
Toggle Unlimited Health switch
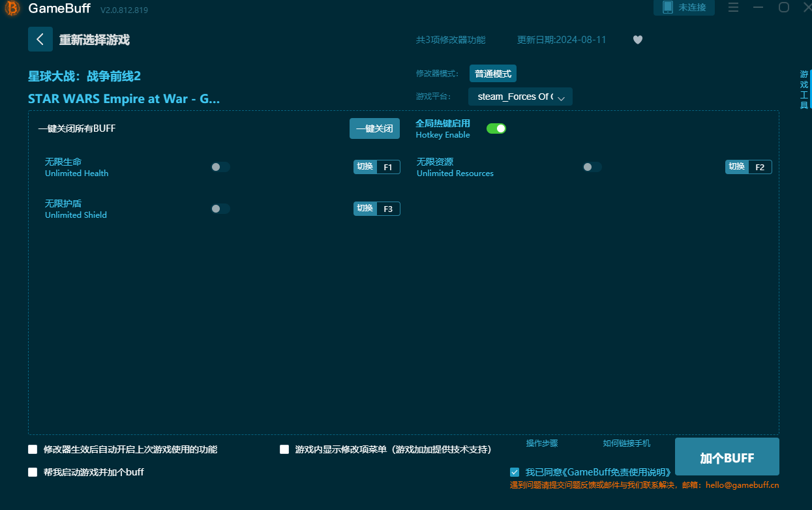220,167
